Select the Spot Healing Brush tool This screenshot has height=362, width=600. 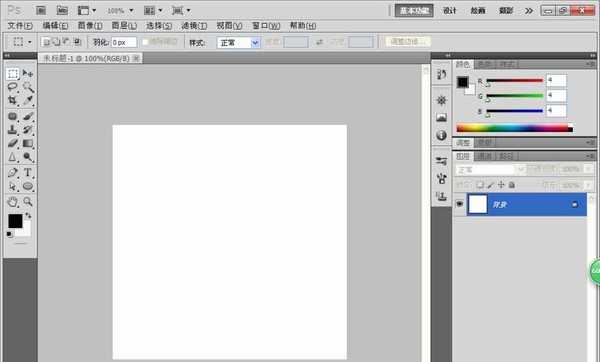click(x=13, y=116)
